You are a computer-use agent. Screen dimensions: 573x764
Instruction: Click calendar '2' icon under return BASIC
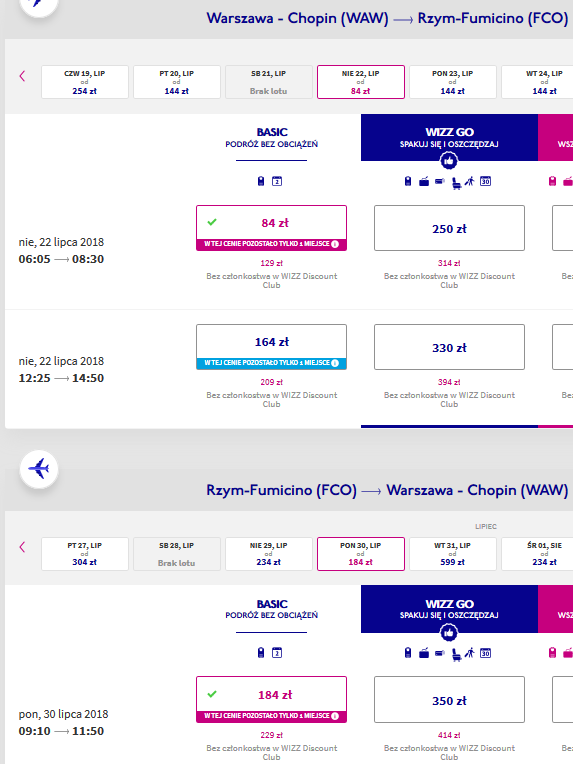[277, 653]
